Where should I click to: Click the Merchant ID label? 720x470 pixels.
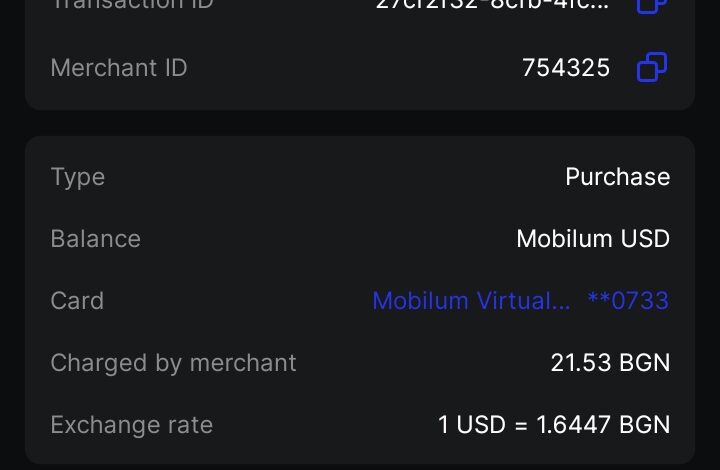click(119, 68)
